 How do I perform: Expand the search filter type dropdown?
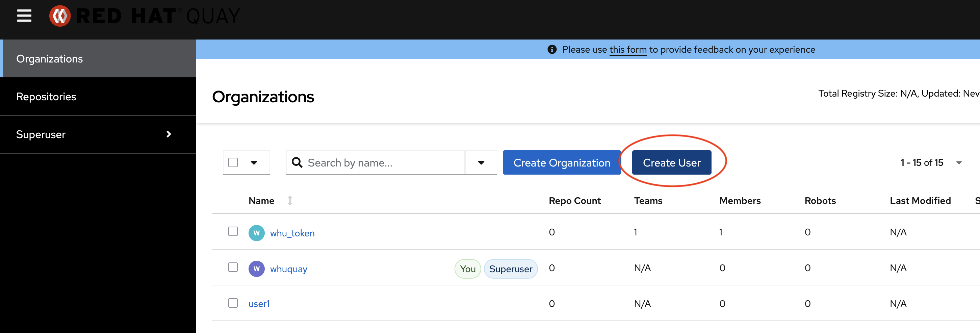click(481, 163)
